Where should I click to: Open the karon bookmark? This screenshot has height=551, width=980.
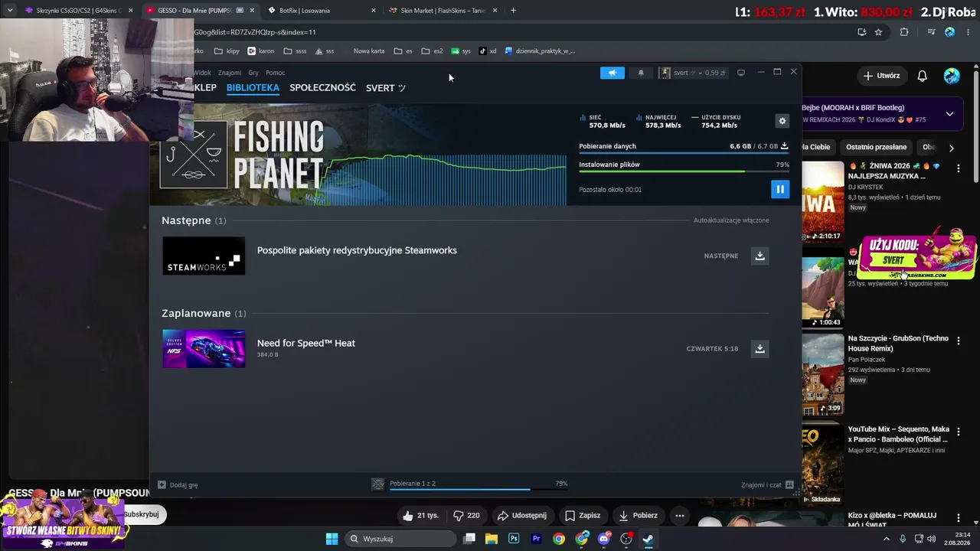[x=261, y=51]
